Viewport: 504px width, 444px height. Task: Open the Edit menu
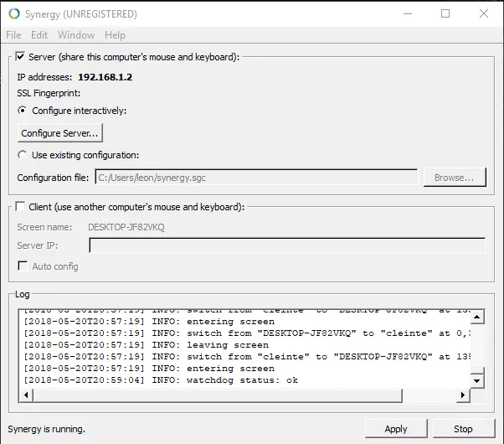pyautogui.click(x=39, y=35)
